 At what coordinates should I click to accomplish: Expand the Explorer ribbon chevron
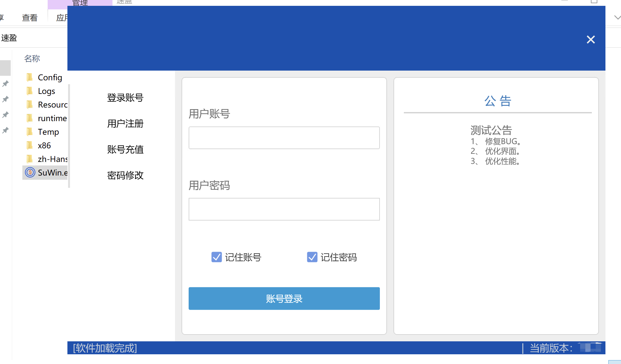point(617,17)
